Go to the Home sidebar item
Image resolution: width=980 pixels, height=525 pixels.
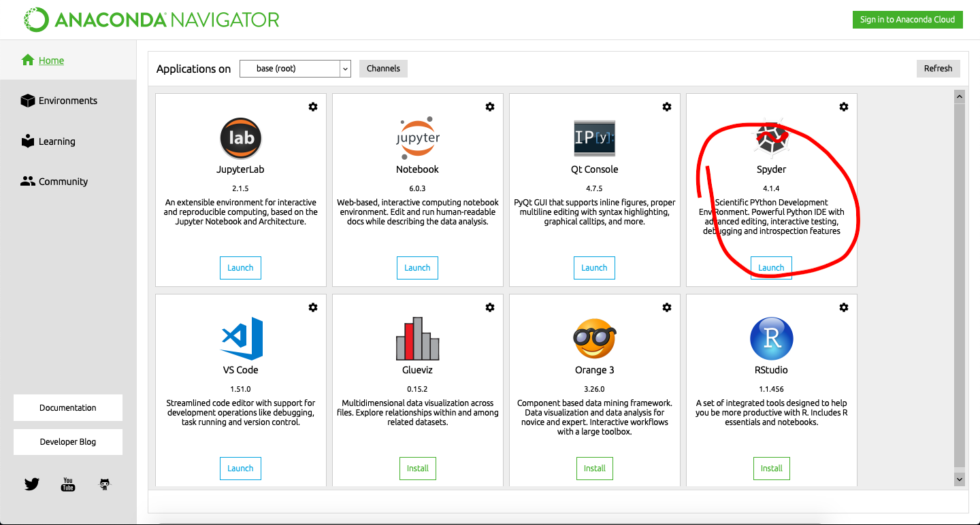[68, 61]
